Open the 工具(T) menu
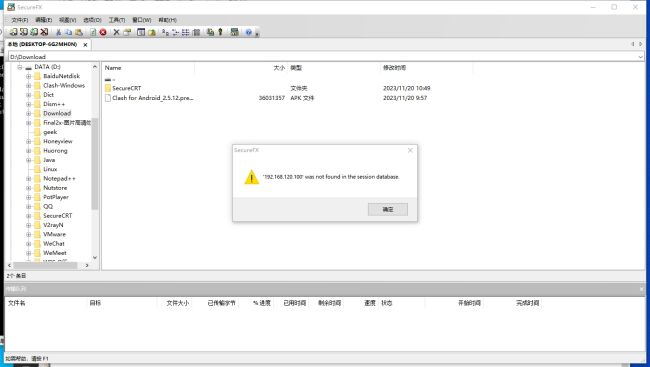 (117, 20)
